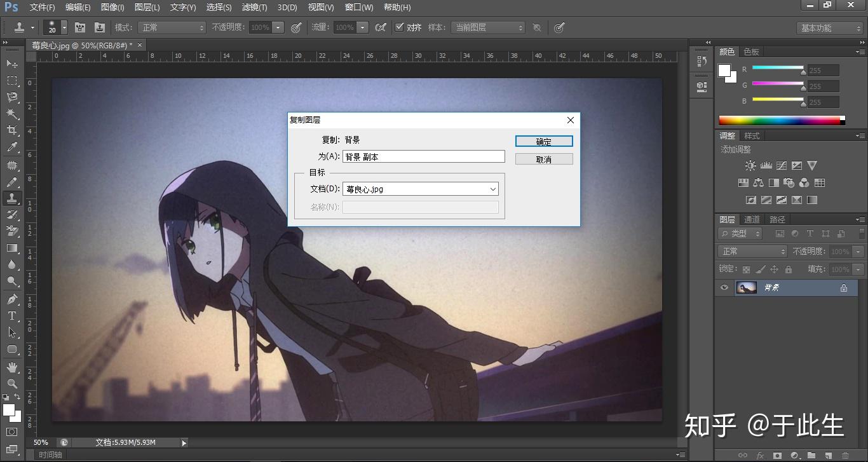Open the Sample dropdown set to current layer
This screenshot has height=462, width=868.
pyautogui.click(x=487, y=27)
